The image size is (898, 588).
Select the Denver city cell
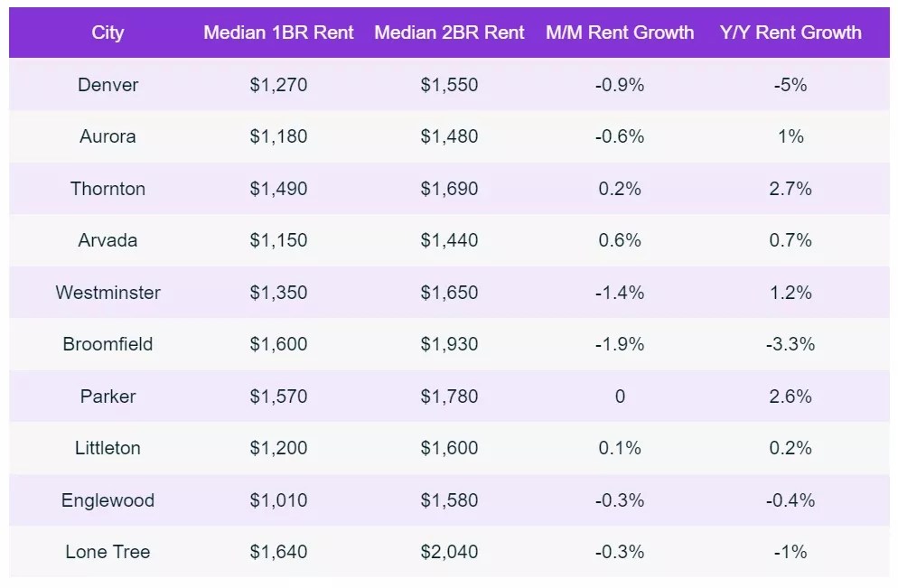click(x=108, y=85)
